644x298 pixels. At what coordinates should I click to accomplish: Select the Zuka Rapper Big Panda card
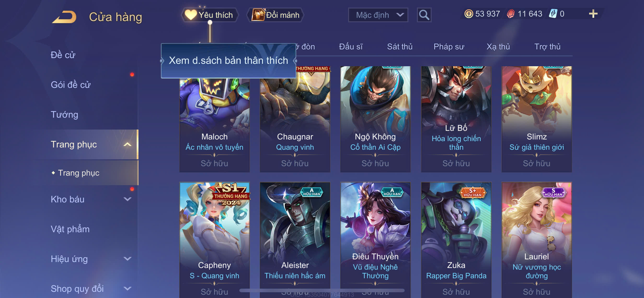point(456,240)
